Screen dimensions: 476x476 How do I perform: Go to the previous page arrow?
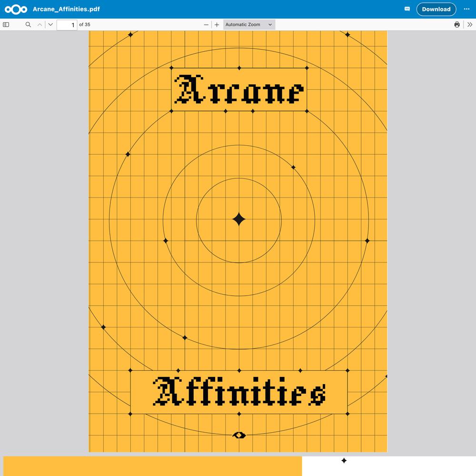point(40,25)
